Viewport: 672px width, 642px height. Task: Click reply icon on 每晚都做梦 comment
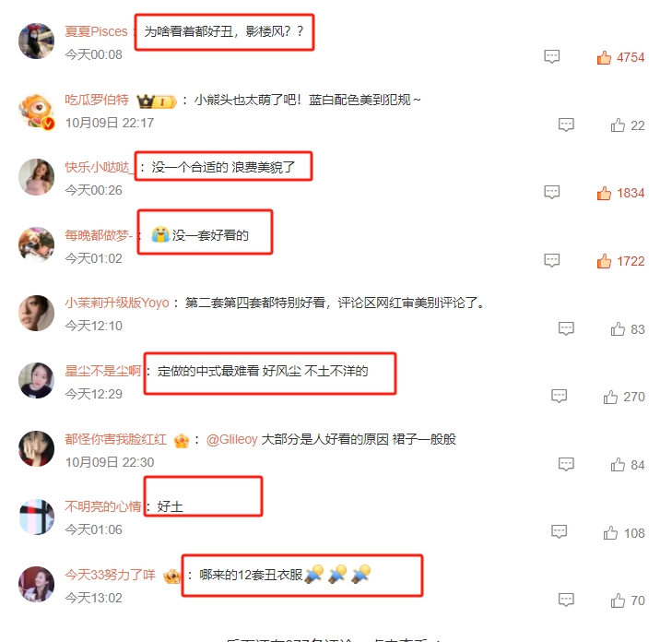pyautogui.click(x=551, y=260)
